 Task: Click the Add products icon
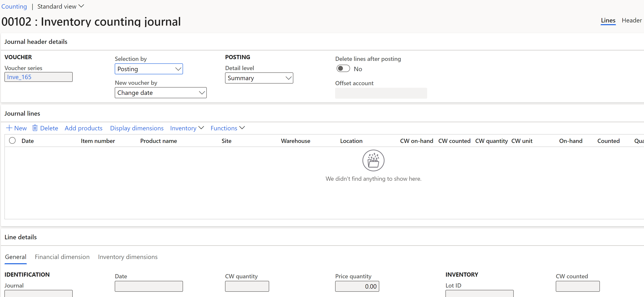pos(83,128)
